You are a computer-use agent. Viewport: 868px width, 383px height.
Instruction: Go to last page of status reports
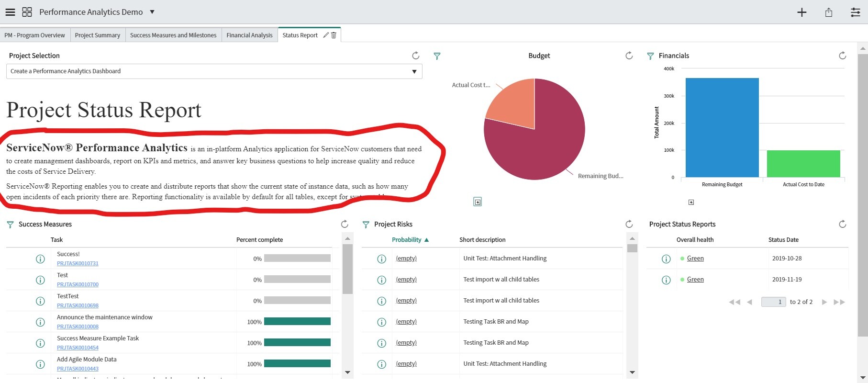click(839, 302)
